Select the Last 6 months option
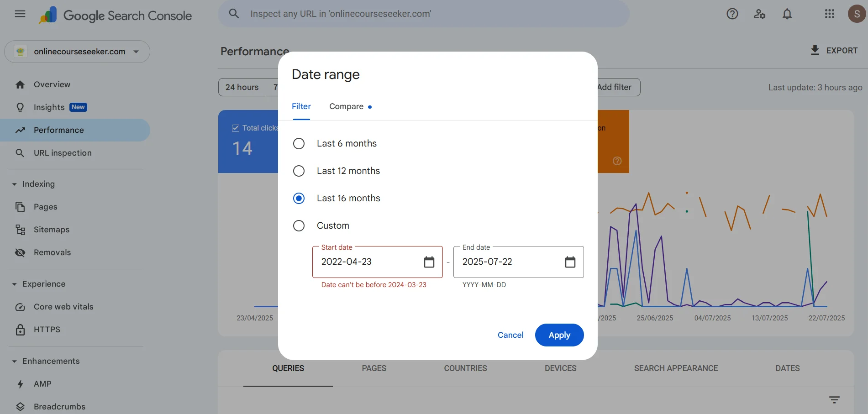Screen dimensions: 868x414 [299, 144]
